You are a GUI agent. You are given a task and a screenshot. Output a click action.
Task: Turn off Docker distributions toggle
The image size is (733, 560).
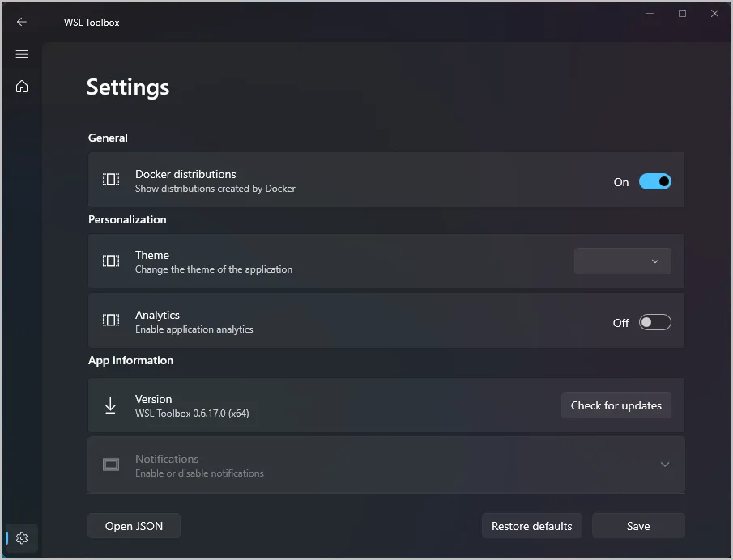point(655,182)
